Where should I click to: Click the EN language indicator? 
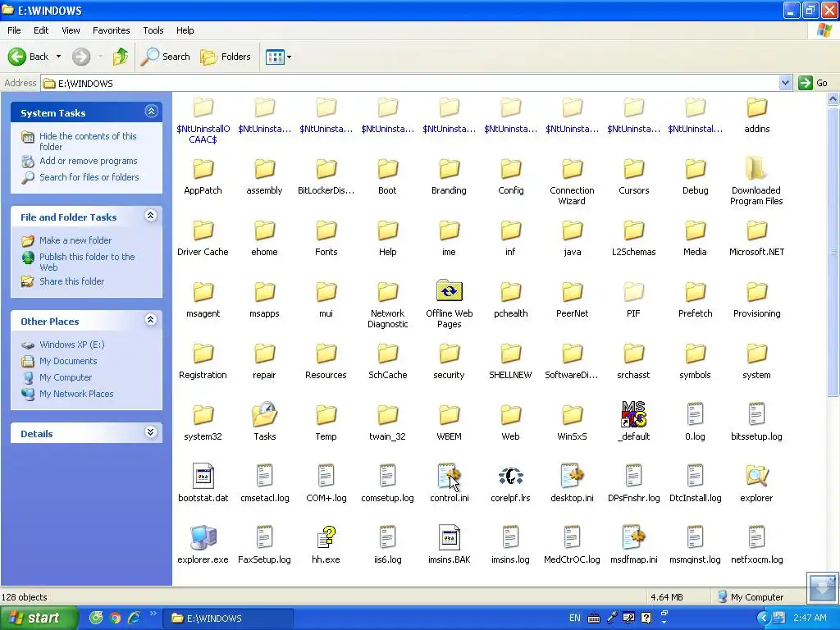click(x=575, y=618)
